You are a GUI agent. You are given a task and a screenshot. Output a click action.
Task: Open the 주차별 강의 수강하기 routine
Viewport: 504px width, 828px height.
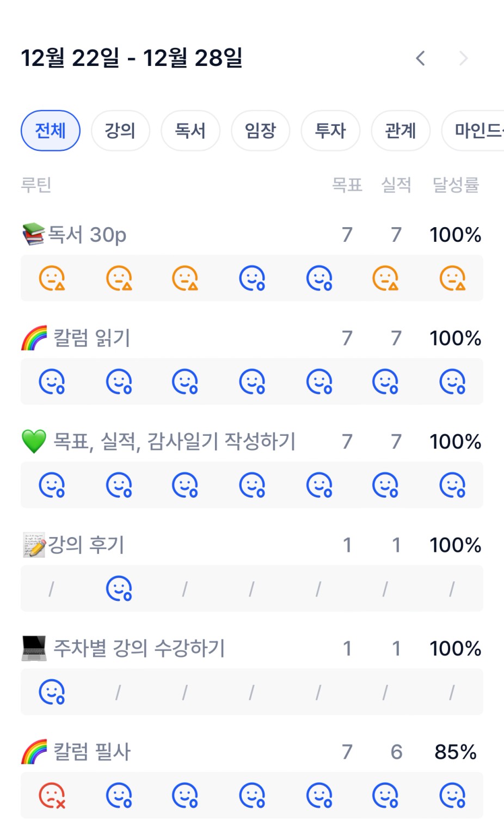(139, 649)
